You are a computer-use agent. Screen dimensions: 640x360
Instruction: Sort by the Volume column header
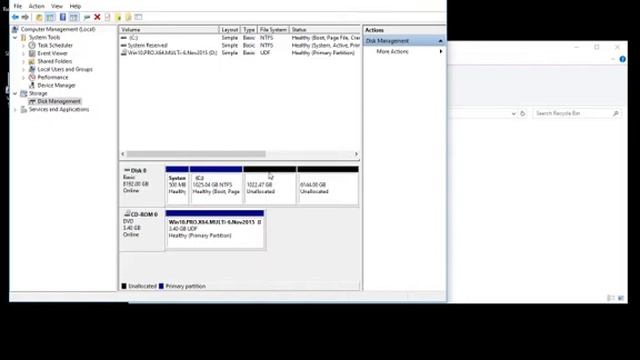(169, 30)
